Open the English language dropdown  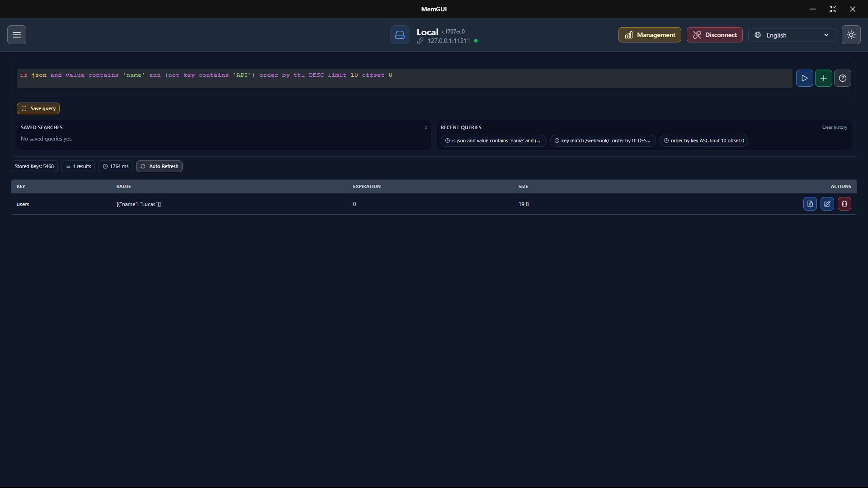coord(792,35)
